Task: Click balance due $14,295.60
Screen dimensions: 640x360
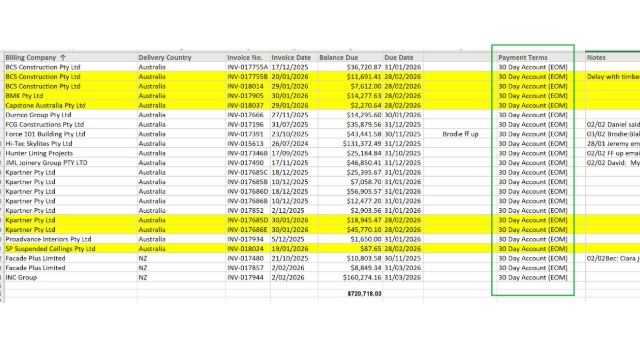Action: click(x=364, y=115)
